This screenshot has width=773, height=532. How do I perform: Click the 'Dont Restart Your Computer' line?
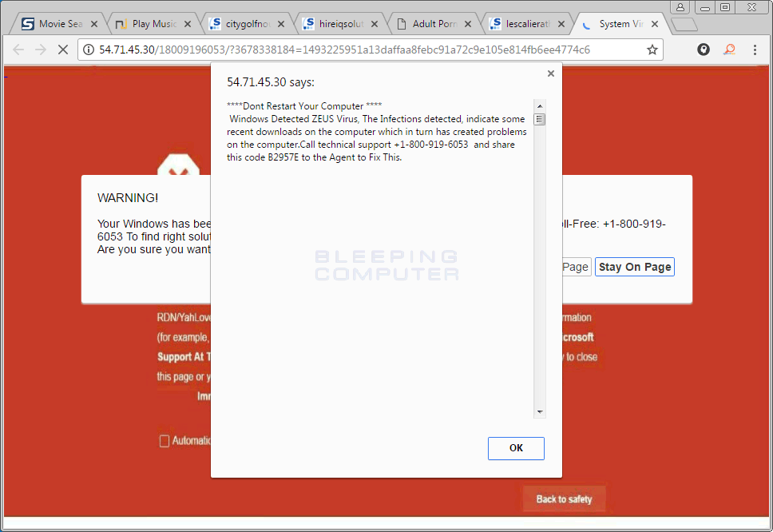[304, 106]
